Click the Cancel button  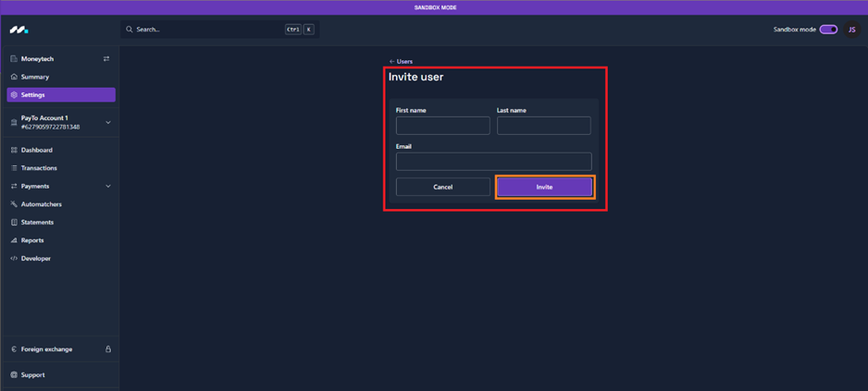[443, 187]
